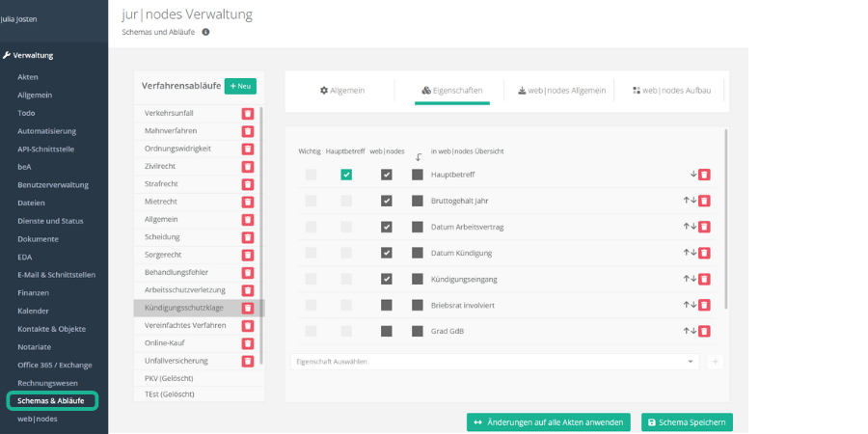868x434 pixels.
Task: Switch to the web|nodes Allgemein tab
Action: [561, 91]
